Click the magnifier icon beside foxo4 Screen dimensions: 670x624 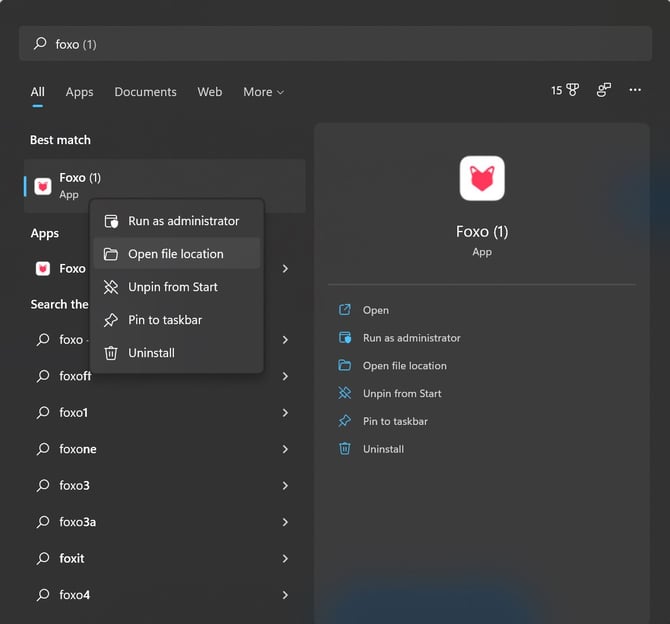click(43, 595)
